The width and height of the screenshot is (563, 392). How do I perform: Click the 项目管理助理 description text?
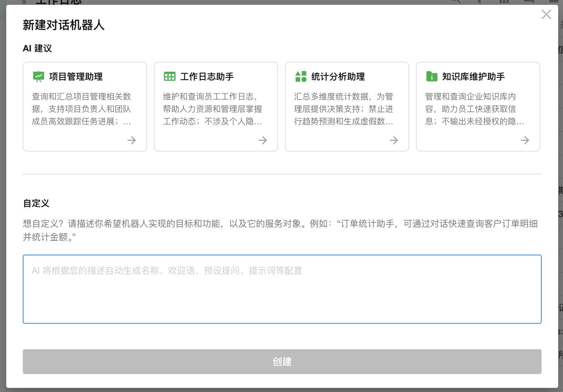click(81, 109)
